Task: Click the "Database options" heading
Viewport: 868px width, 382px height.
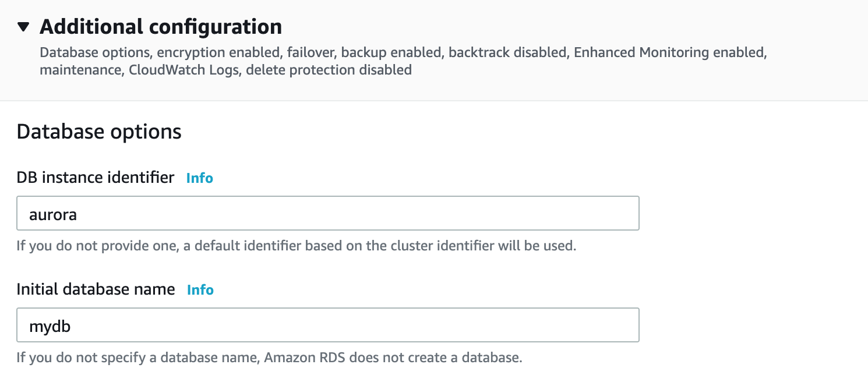Action: tap(99, 132)
